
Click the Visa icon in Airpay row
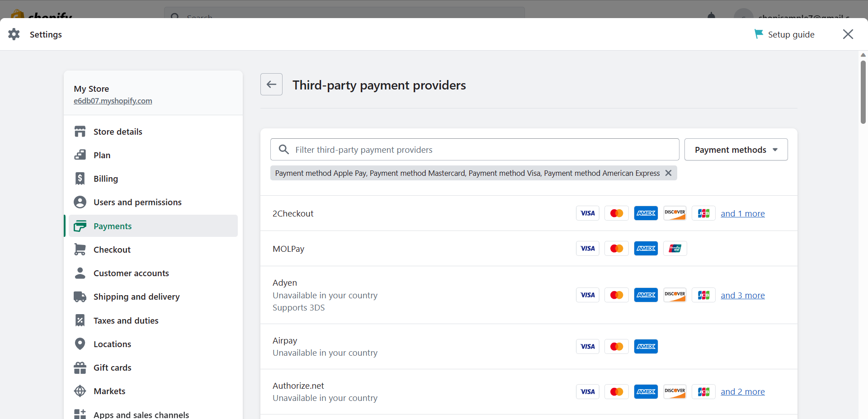588,347
